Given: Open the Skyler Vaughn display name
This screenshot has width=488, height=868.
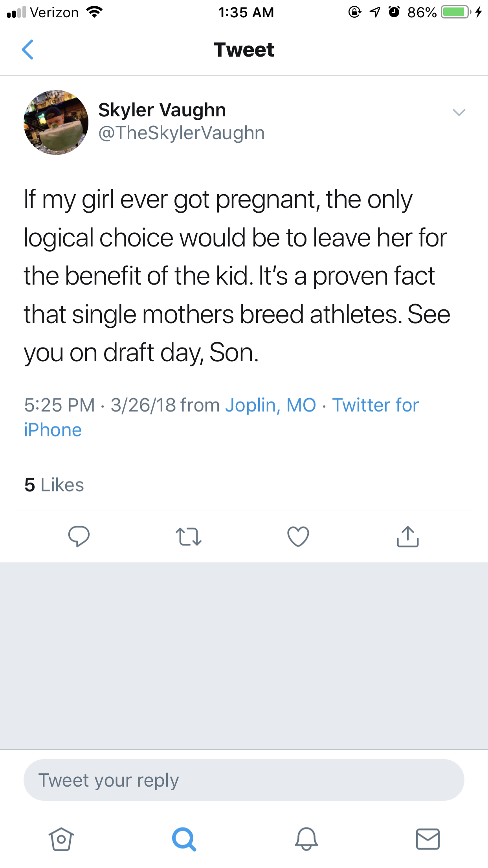Looking at the screenshot, I should (162, 110).
